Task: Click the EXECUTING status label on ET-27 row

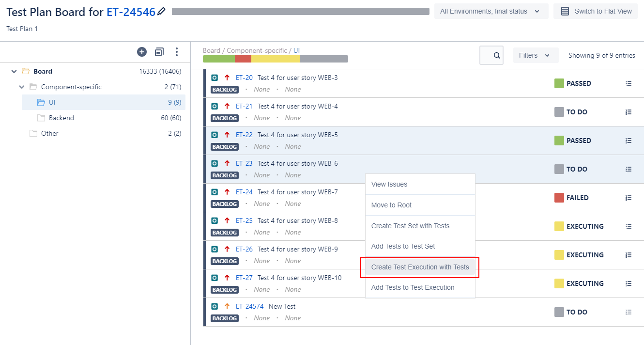Action: 585,283
